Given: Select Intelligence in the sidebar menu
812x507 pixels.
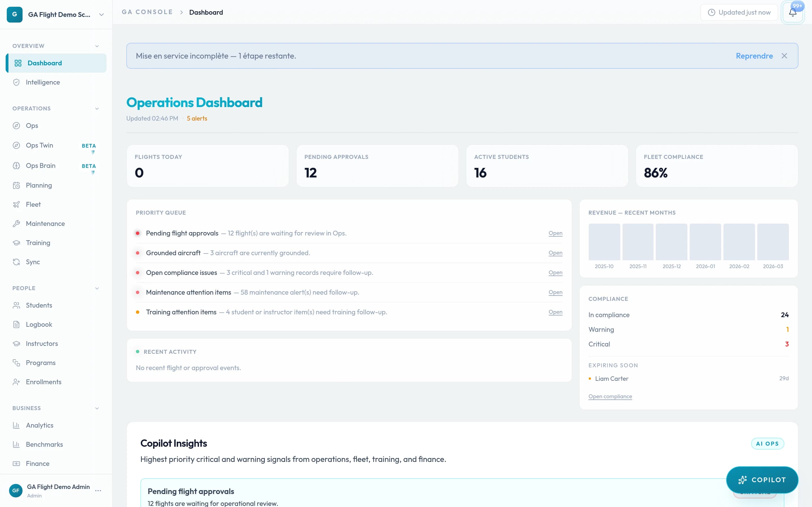Looking at the screenshot, I should point(43,83).
